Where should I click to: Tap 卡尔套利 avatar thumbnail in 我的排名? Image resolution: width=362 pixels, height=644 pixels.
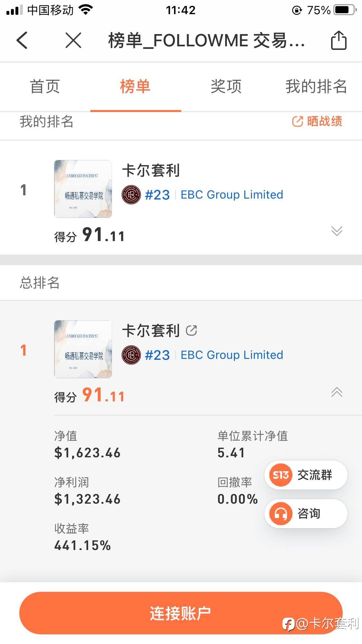83,189
